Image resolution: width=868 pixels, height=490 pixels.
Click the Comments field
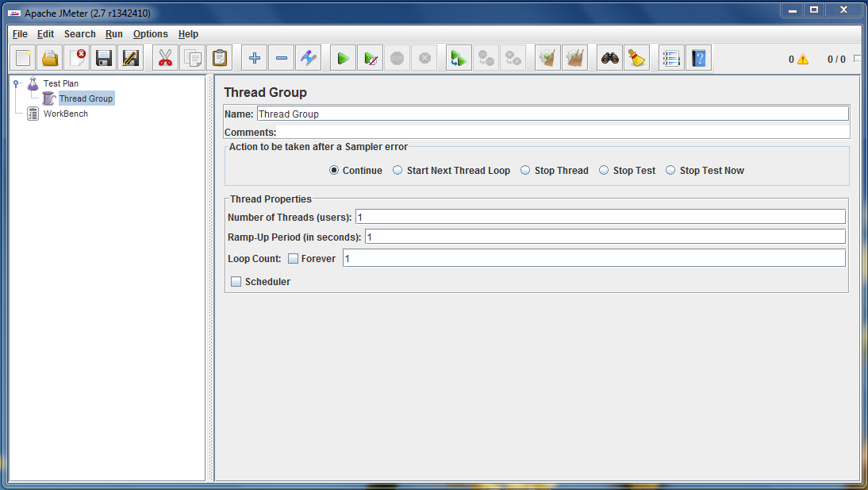(x=563, y=132)
